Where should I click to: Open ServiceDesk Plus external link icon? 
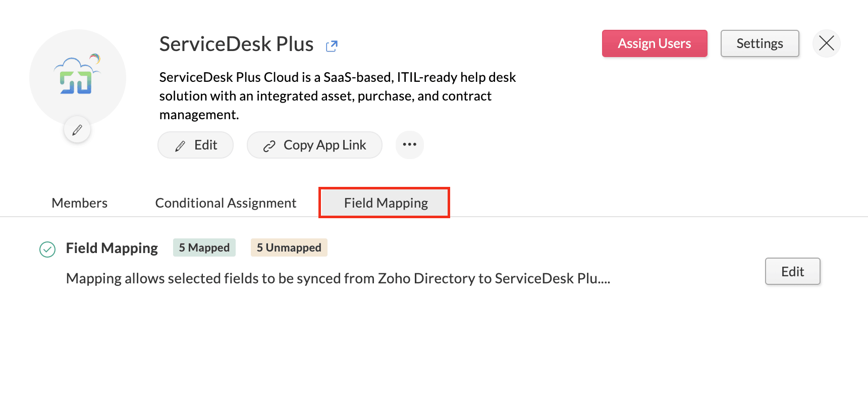coord(332,46)
